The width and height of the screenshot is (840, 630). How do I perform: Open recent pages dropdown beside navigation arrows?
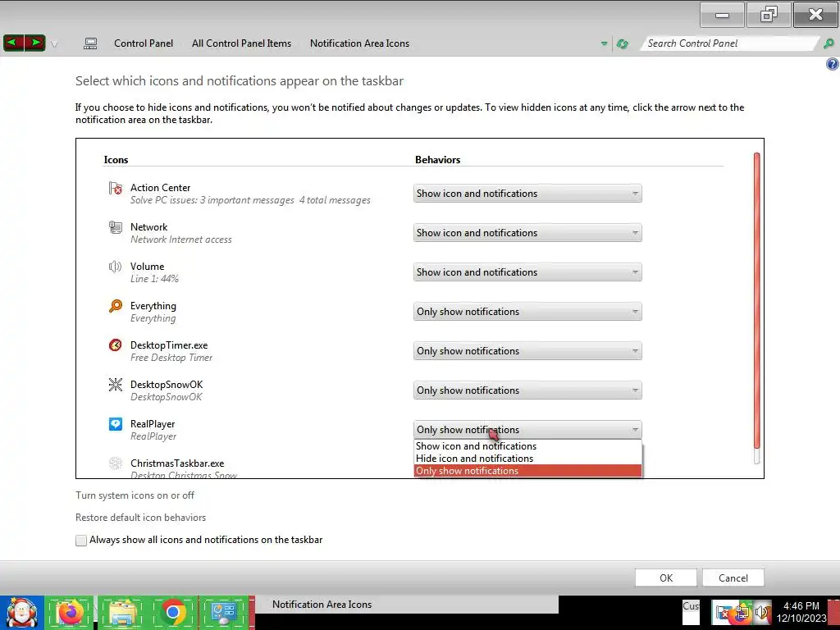coord(55,44)
